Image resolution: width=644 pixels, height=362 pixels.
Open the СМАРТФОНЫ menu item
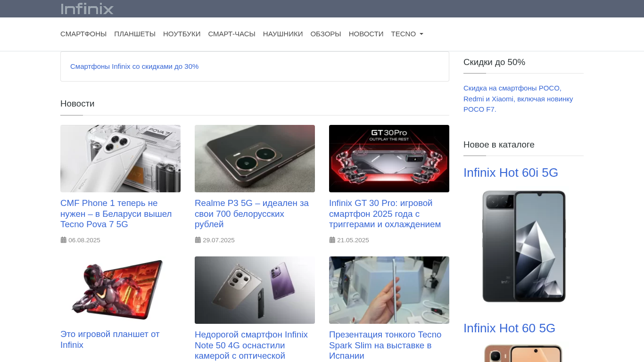coord(83,34)
